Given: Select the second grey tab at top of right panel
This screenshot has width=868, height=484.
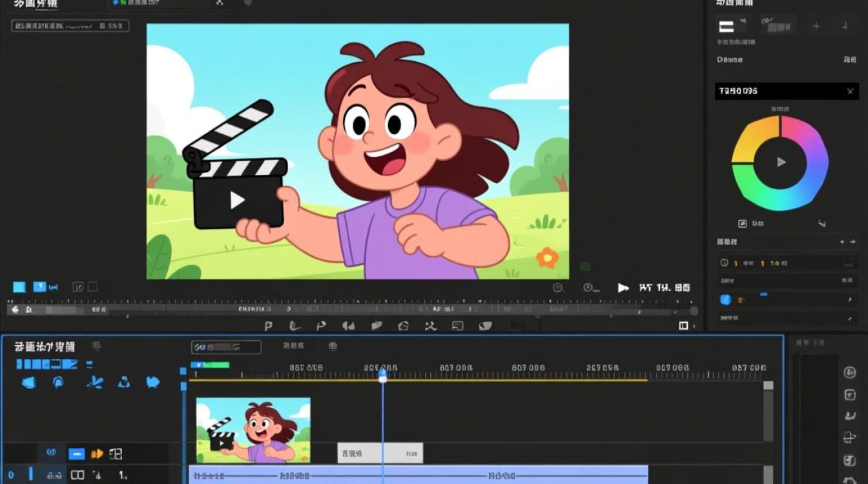Looking at the screenshot, I should [778, 26].
